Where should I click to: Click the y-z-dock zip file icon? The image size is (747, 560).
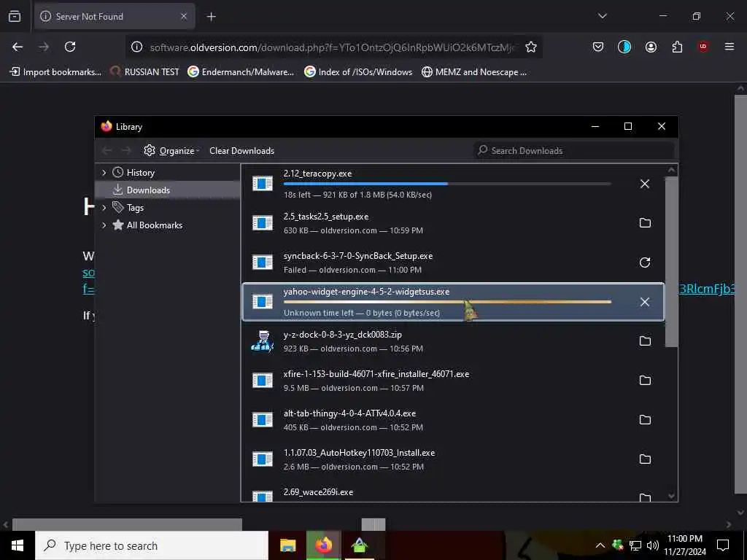[263, 341]
